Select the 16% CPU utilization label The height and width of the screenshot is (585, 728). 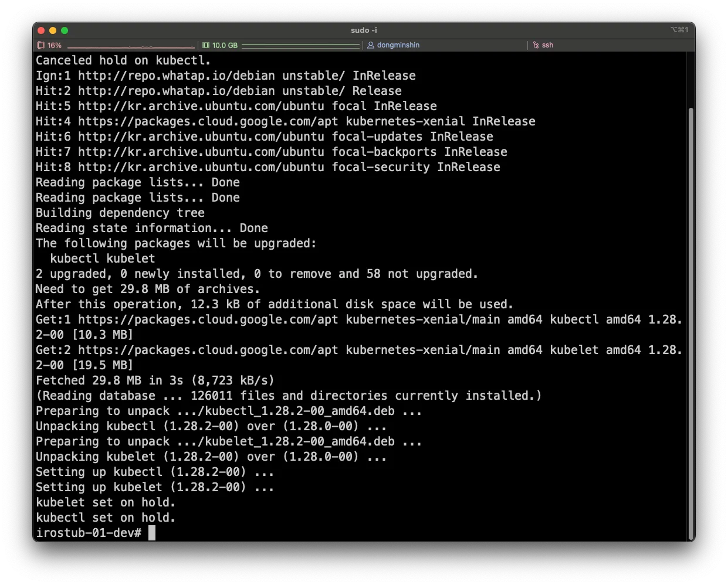55,45
